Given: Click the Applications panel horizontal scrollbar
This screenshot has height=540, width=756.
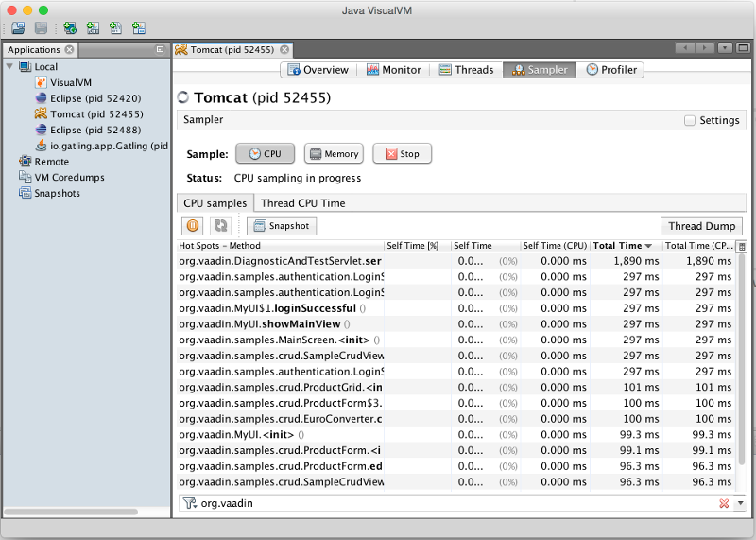Looking at the screenshot, I should (71, 512).
